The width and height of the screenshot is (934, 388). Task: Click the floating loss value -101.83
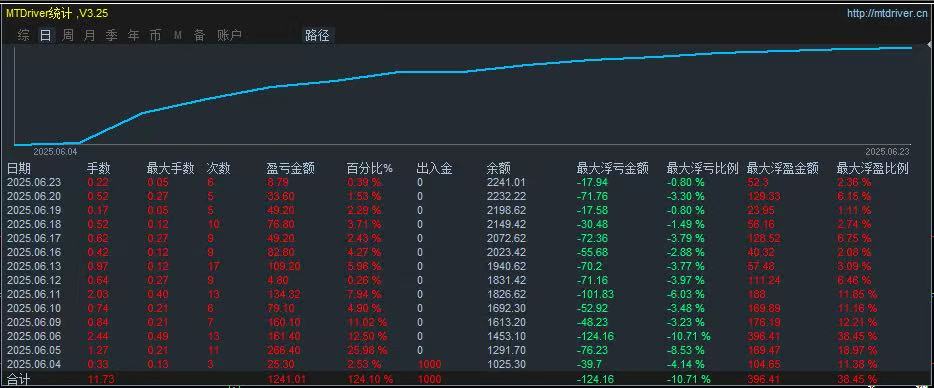point(595,294)
